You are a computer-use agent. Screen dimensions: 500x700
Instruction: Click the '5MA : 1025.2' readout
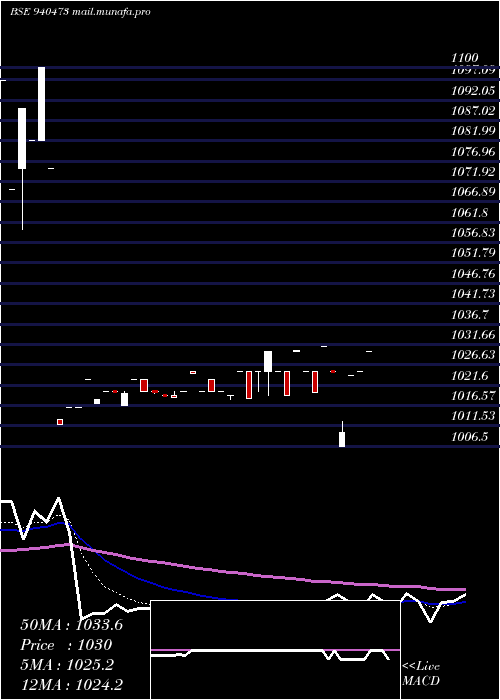point(66,665)
